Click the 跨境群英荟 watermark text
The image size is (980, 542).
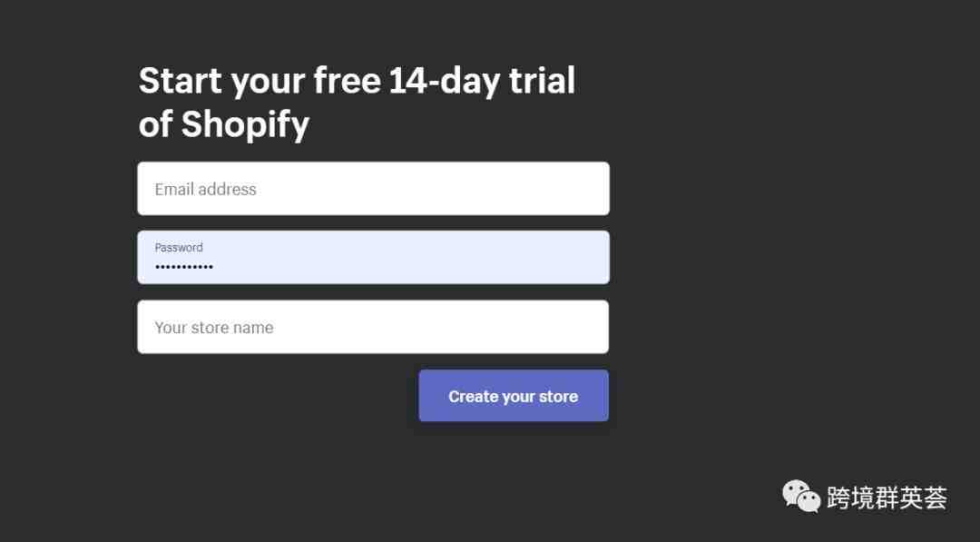click(887, 498)
